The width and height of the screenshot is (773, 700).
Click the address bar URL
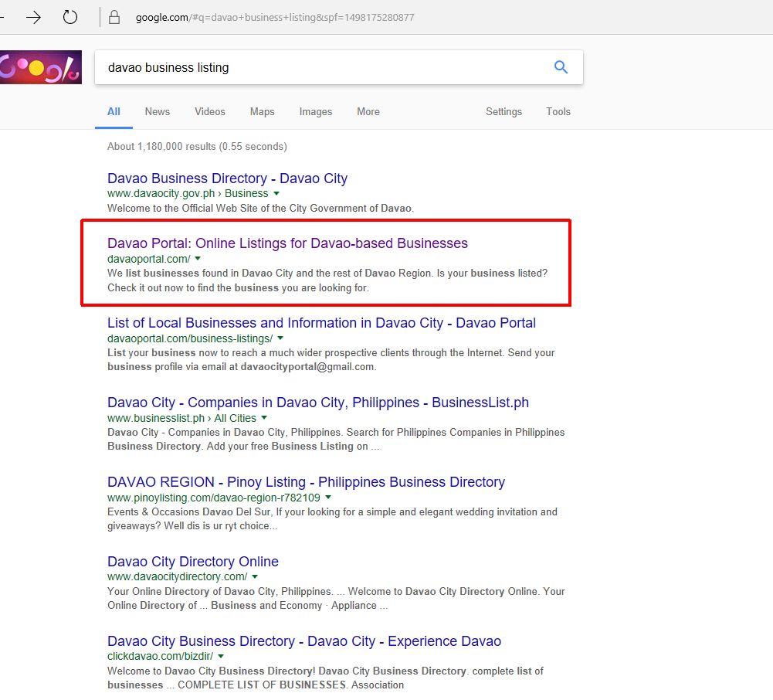tap(275, 18)
